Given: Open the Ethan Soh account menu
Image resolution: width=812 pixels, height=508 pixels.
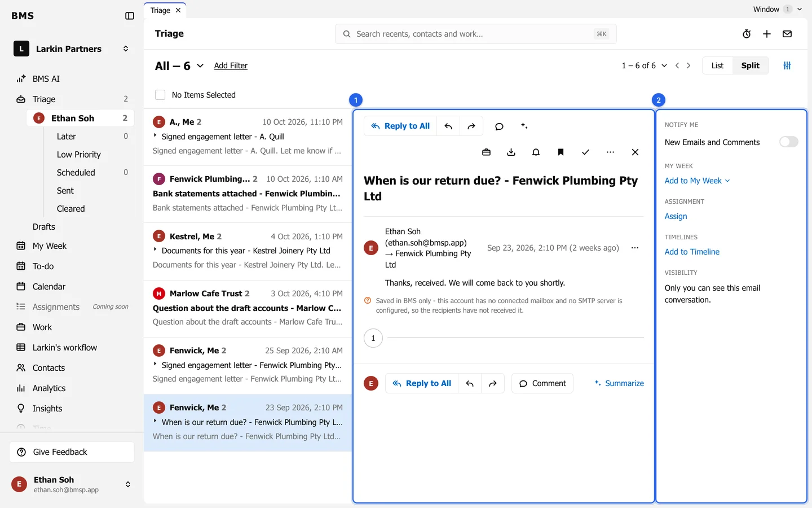Looking at the screenshot, I should click(x=72, y=484).
